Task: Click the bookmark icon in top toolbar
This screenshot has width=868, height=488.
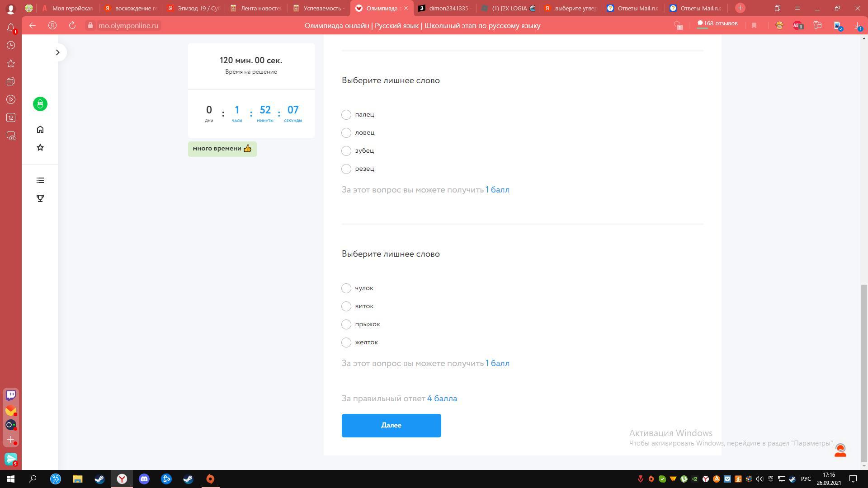Action: pos(754,25)
